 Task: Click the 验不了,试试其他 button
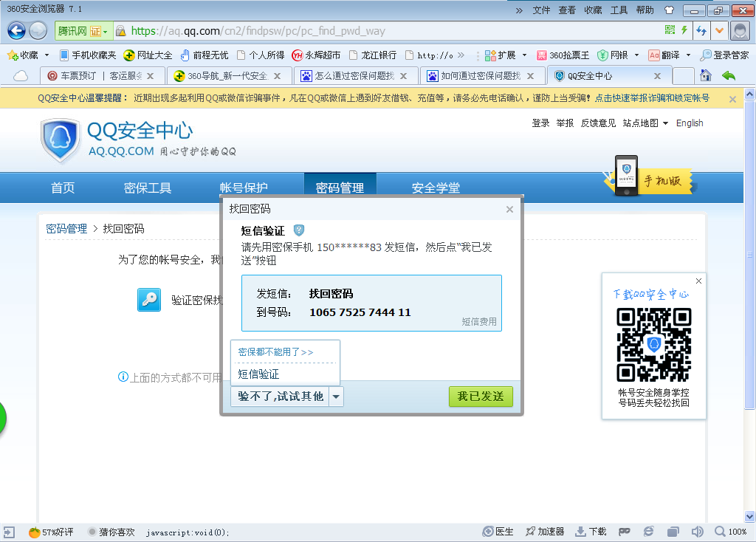(x=280, y=397)
